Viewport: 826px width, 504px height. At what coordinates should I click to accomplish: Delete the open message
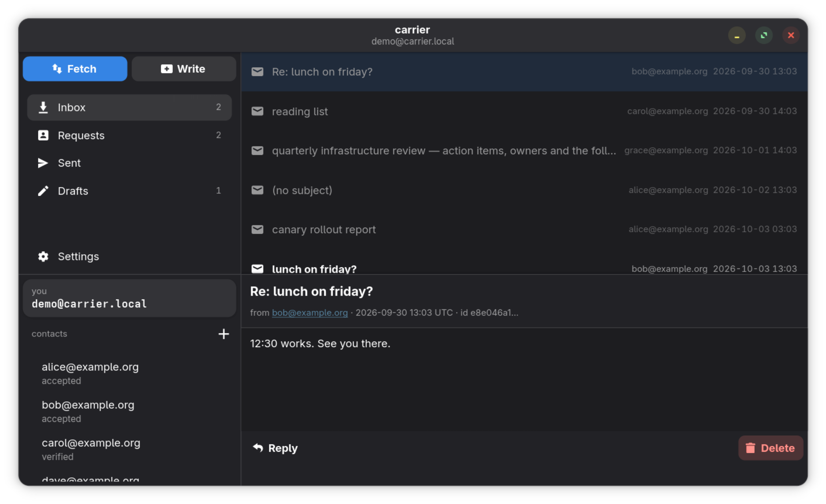[770, 448]
